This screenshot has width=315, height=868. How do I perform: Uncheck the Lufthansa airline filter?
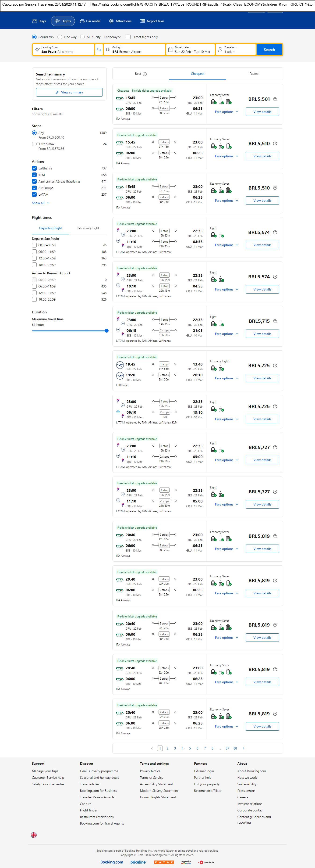pos(34,168)
